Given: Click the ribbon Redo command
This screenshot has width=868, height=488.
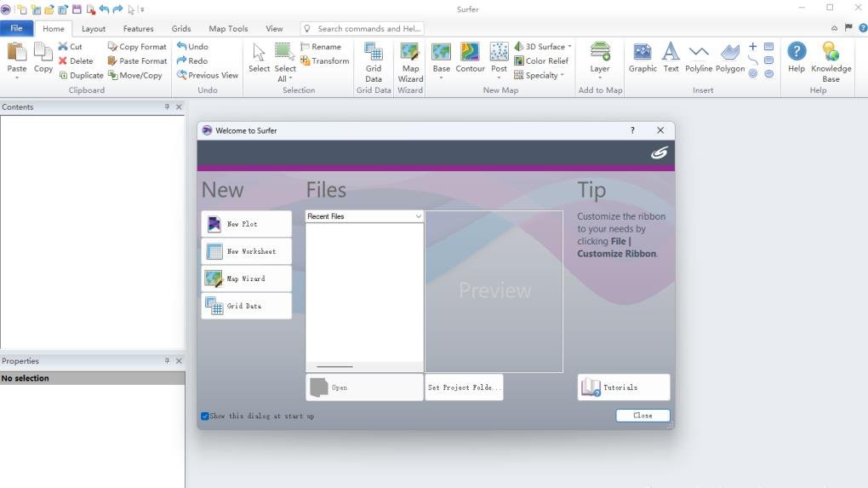Looking at the screenshot, I should (x=192, y=61).
